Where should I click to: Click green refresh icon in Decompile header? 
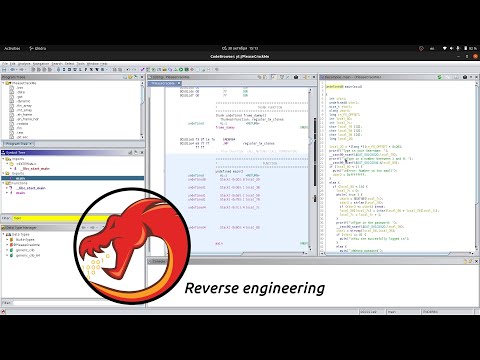coord(439,77)
